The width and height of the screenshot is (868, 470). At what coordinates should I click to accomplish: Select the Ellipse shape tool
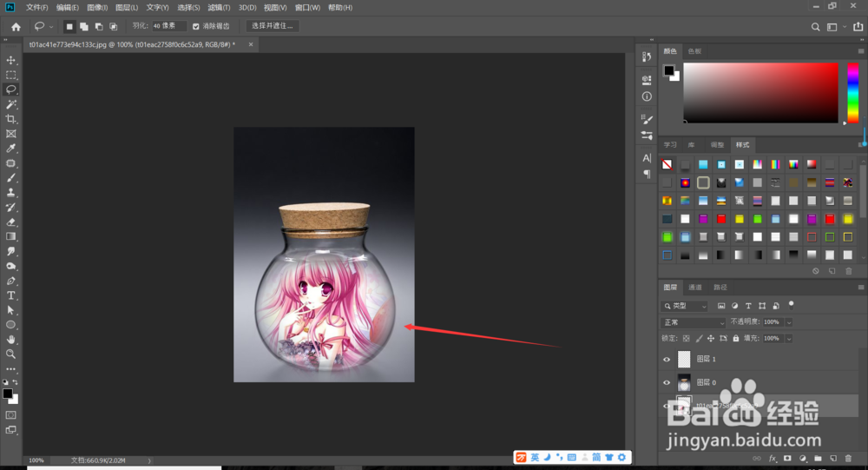10,325
